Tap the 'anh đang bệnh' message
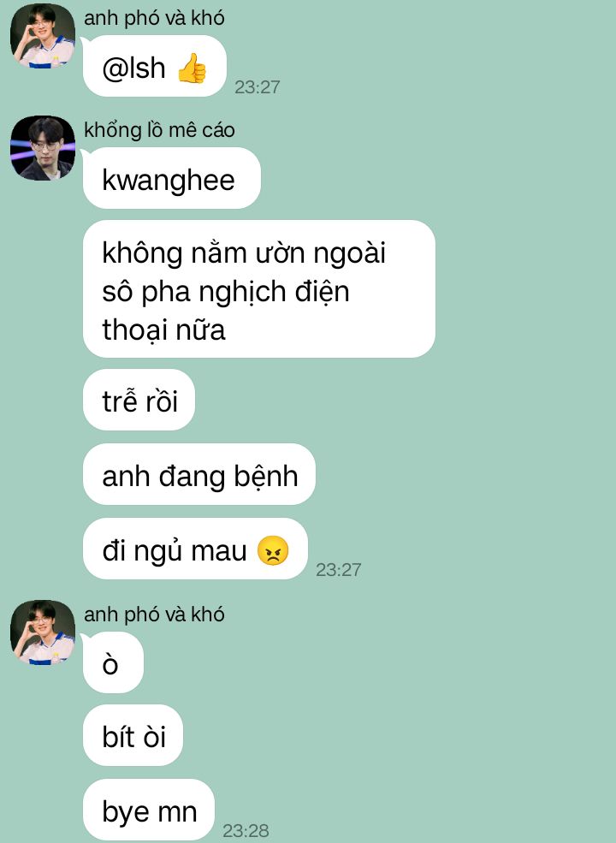This screenshot has height=843, width=616. pyautogui.click(x=198, y=474)
